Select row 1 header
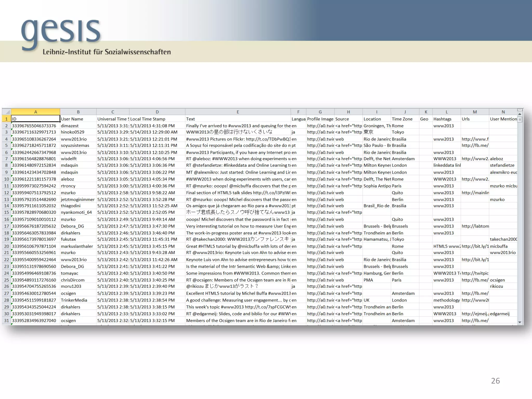 pos(6,119)
